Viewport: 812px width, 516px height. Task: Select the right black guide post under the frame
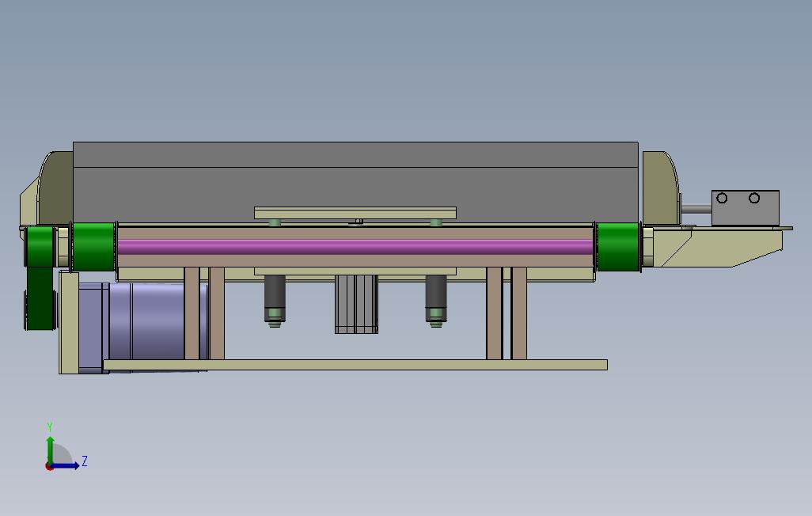coord(436,301)
